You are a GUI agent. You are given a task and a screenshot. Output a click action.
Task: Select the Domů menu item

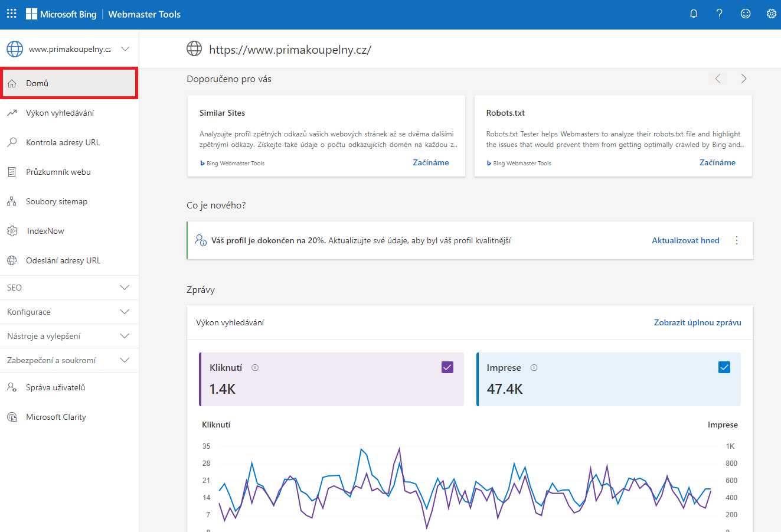[69, 83]
